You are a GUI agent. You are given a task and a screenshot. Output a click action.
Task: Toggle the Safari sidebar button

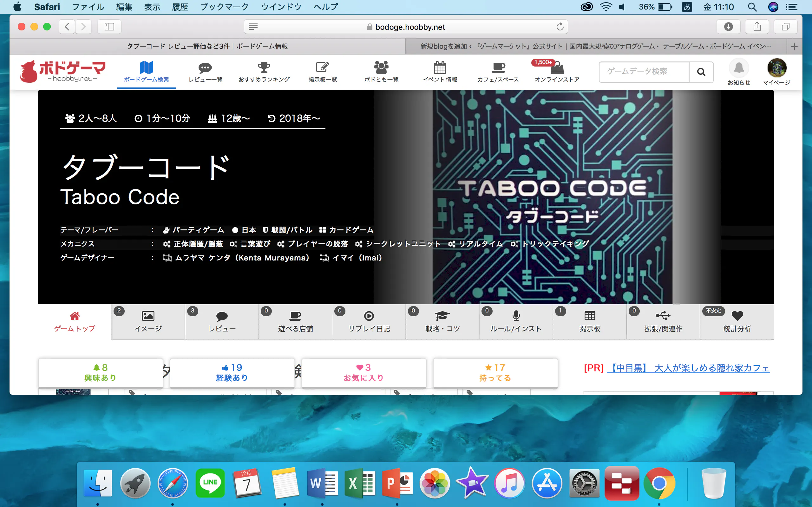(109, 27)
